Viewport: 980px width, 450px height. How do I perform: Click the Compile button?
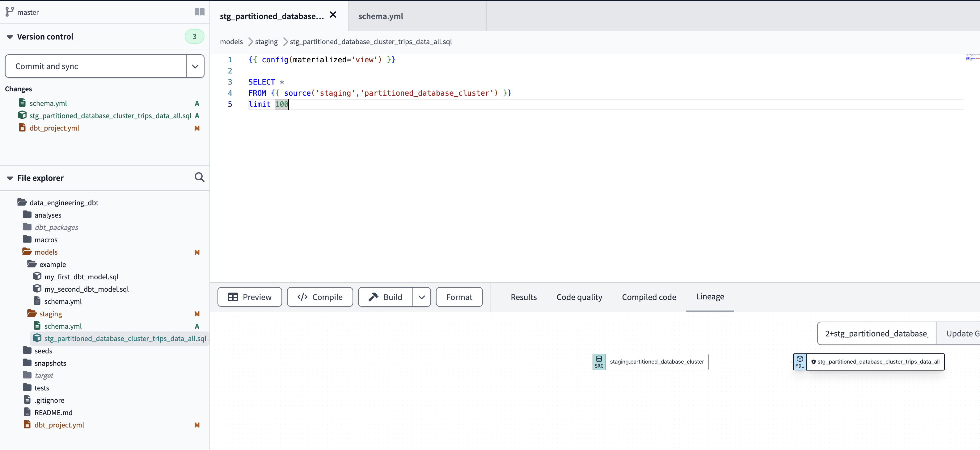click(x=319, y=297)
